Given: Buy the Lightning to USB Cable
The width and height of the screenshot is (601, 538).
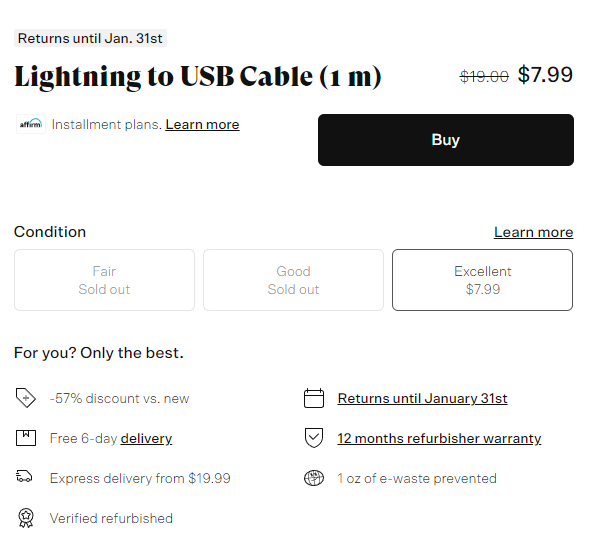Looking at the screenshot, I should (446, 140).
